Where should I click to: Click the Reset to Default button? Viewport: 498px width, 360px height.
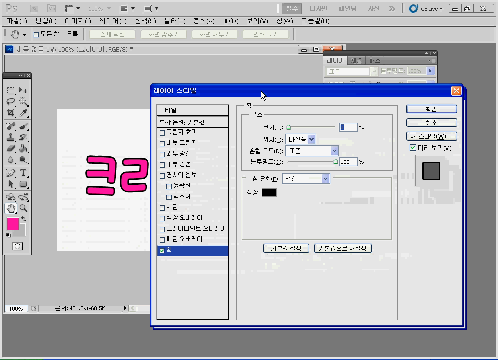point(343,248)
